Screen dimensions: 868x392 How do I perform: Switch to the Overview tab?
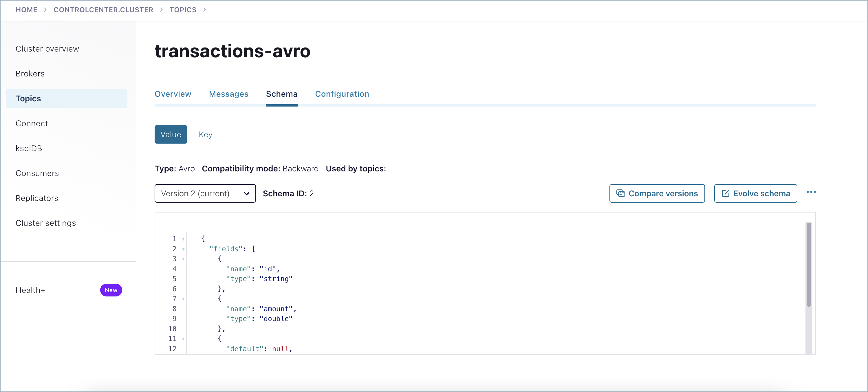(x=173, y=94)
